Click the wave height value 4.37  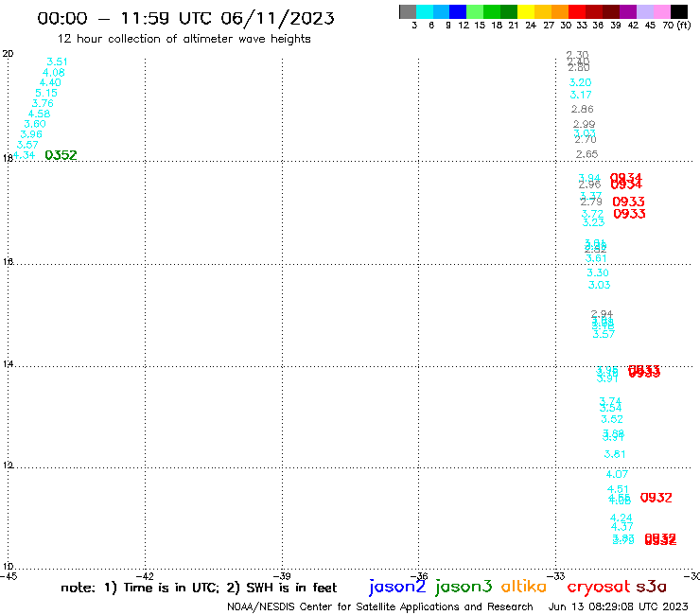click(x=621, y=527)
